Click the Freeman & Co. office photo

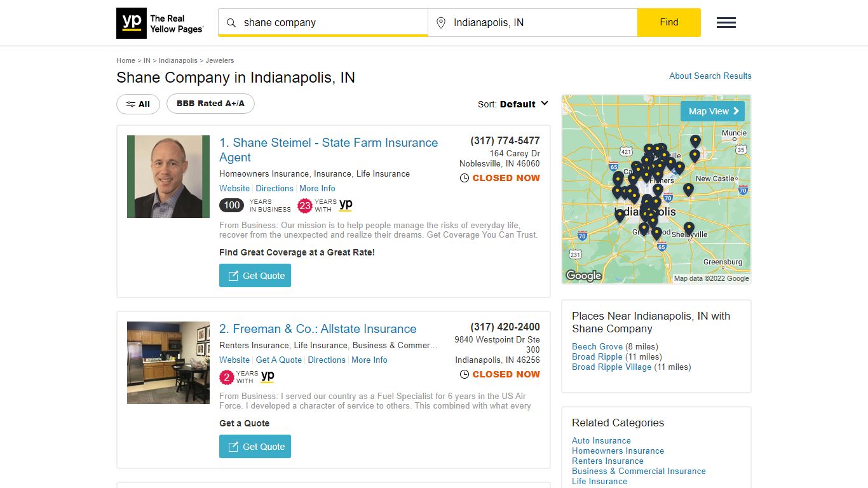coord(168,363)
